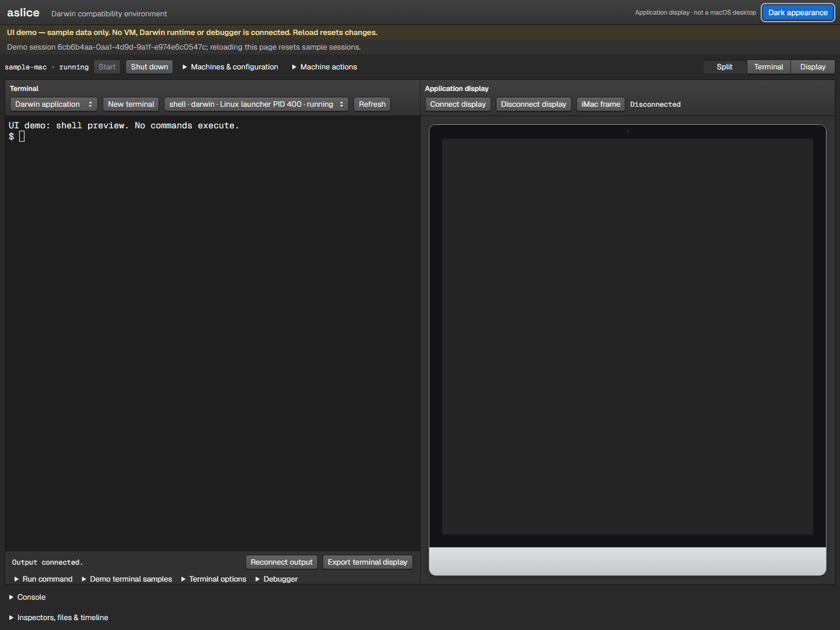Expand the Debugger section

pyautogui.click(x=276, y=579)
